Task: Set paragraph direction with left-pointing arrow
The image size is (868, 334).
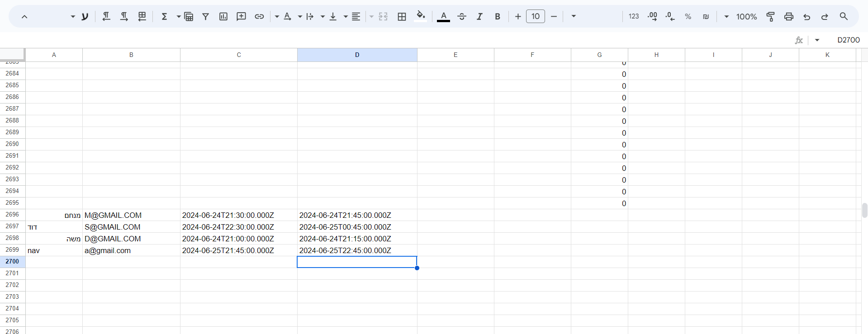Action: 106,16
